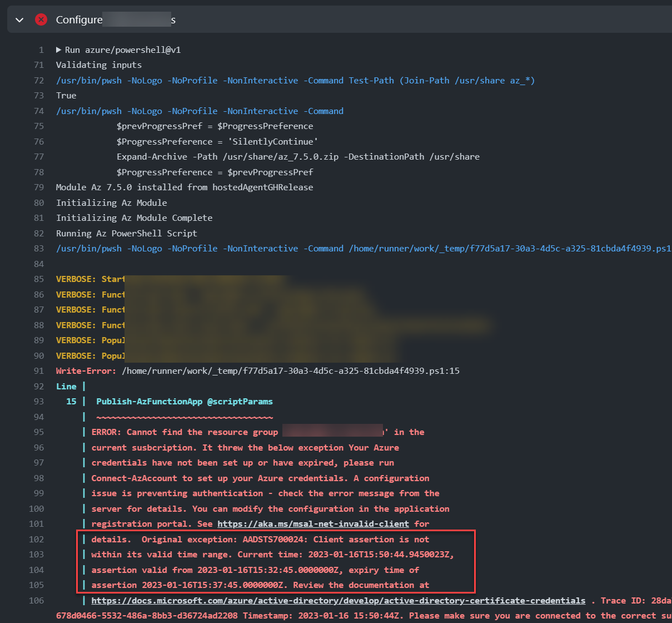Select line number 102 in the highlighted box
This screenshot has height=623, width=672.
tap(36, 539)
